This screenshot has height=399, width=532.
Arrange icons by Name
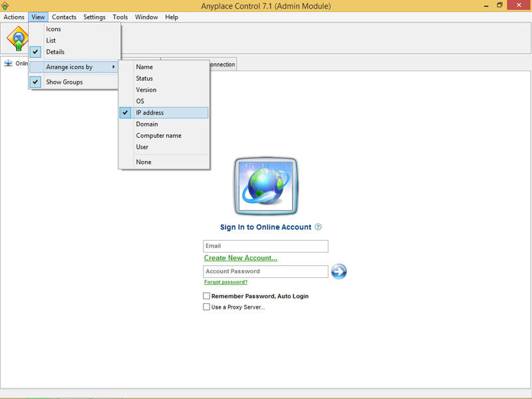(164, 67)
